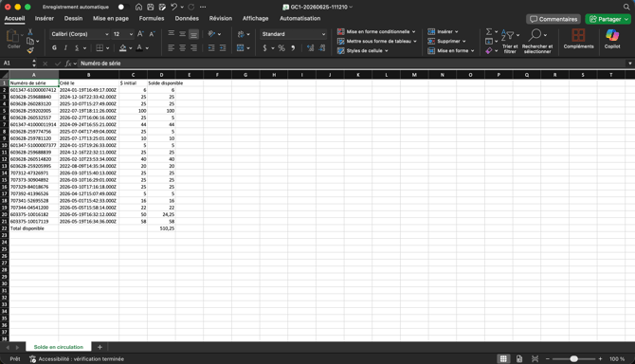Image resolution: width=635 pixels, height=364 pixels.
Task: Open the Copilot icon in the ribbon
Action: click(612, 39)
